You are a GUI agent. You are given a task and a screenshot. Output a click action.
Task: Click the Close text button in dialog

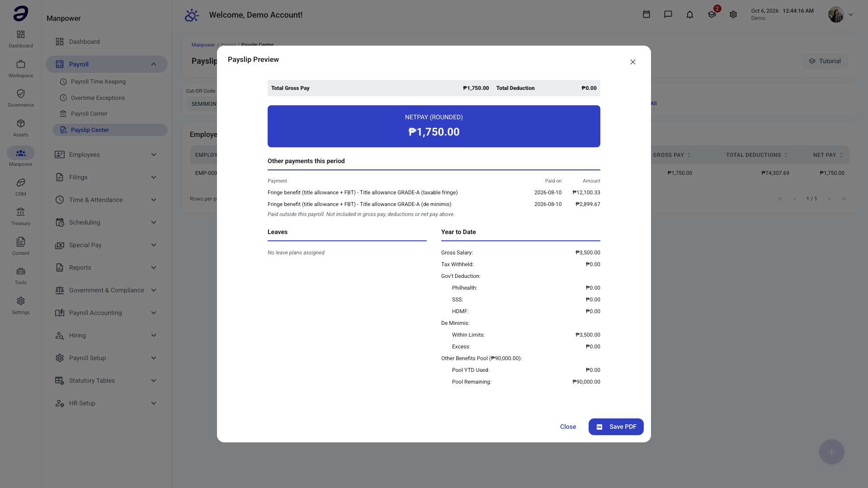[x=568, y=427]
